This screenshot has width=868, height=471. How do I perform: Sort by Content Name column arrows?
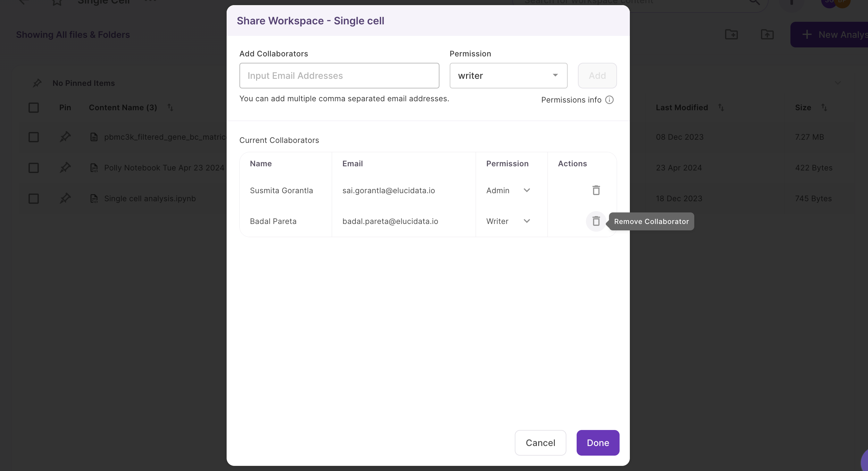pyautogui.click(x=171, y=107)
